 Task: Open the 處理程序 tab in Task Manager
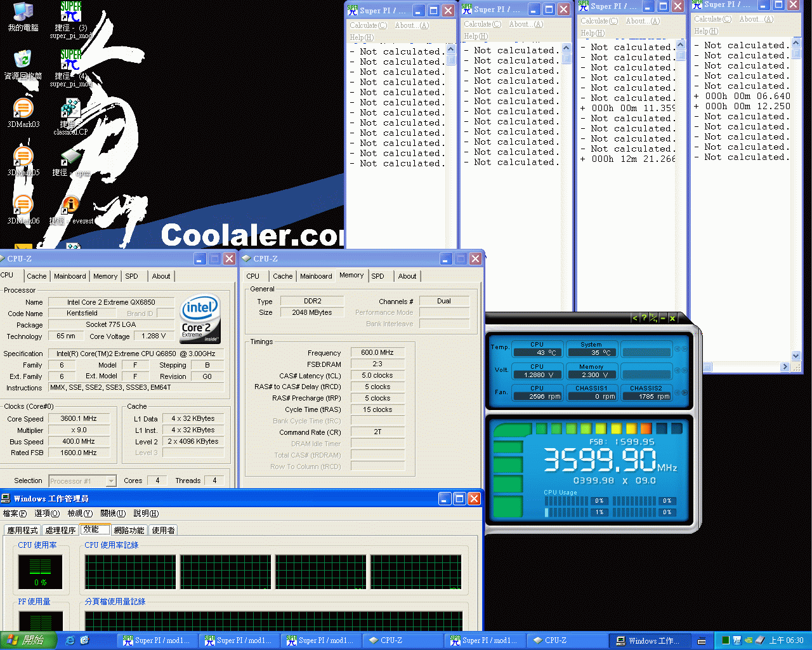coord(61,530)
